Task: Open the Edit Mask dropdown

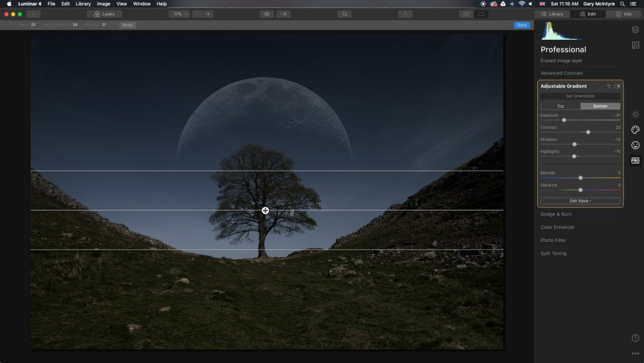Action: [580, 201]
